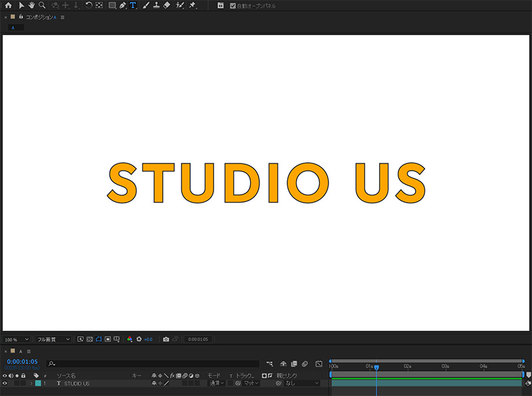Click the Home icon in toolbar

pyautogui.click(x=8, y=5)
